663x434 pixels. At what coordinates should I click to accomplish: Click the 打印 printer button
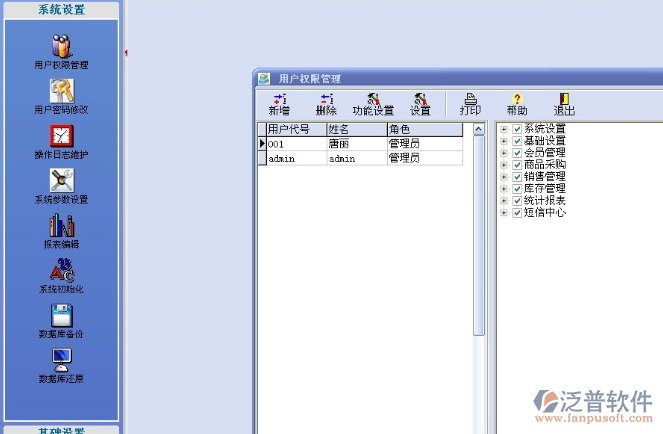(470, 103)
